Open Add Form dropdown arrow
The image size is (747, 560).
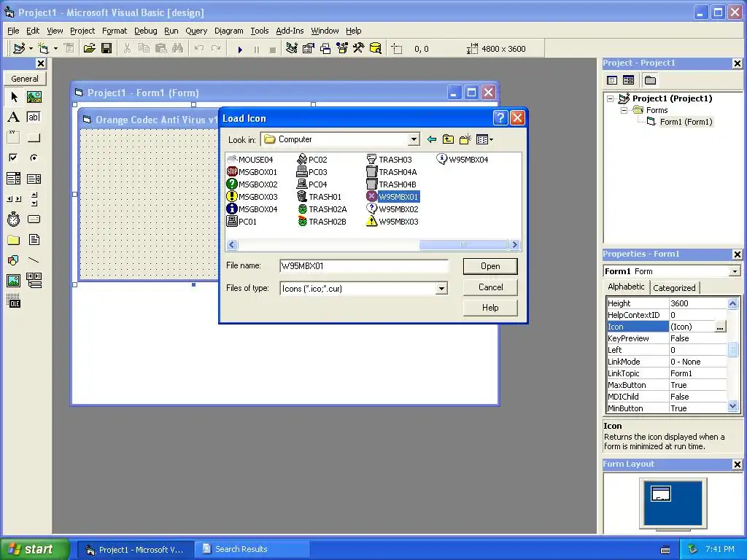[55, 49]
